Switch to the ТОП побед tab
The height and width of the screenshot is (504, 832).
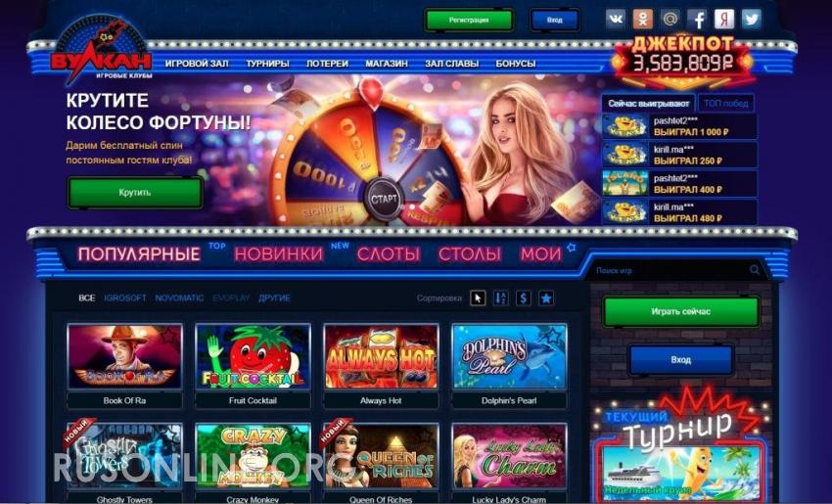coord(726,104)
